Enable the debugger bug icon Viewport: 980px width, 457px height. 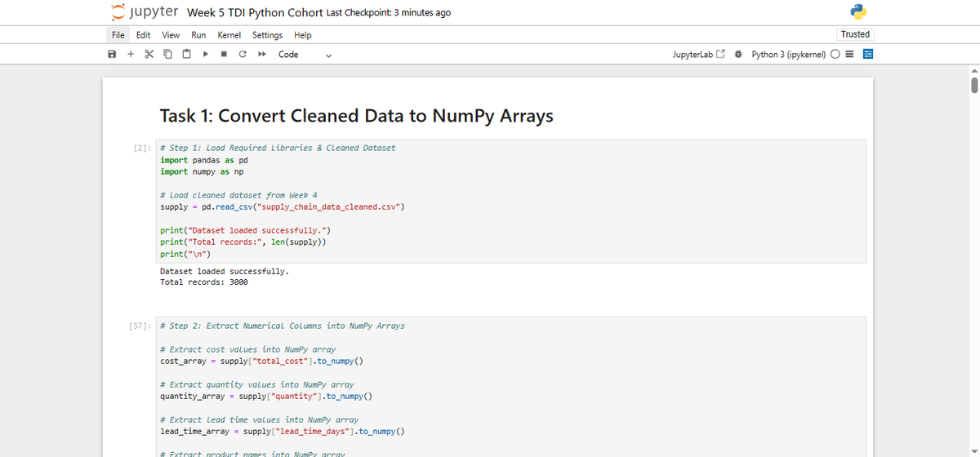click(x=738, y=55)
